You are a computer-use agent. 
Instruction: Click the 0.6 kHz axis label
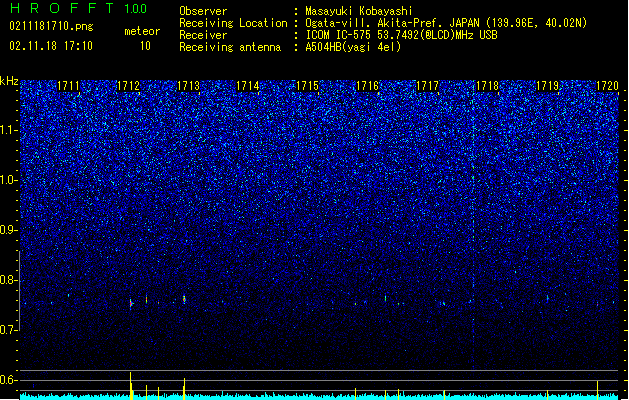9,380
